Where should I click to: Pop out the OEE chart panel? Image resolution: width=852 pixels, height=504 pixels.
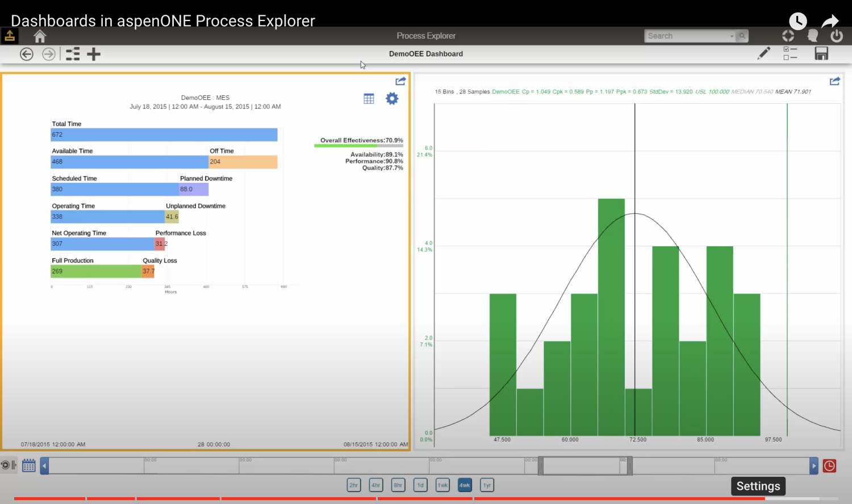point(400,81)
